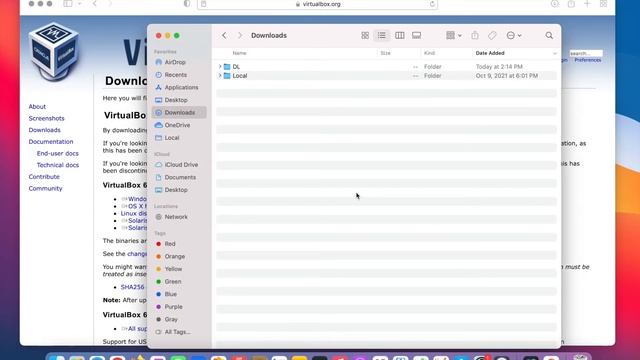Click the Share icon in Finder toolbar

(475, 36)
